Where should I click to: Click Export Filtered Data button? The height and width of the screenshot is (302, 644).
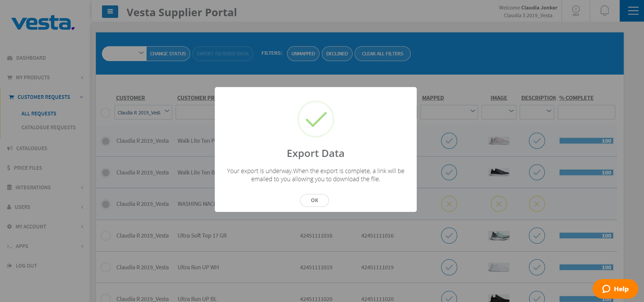click(x=223, y=54)
